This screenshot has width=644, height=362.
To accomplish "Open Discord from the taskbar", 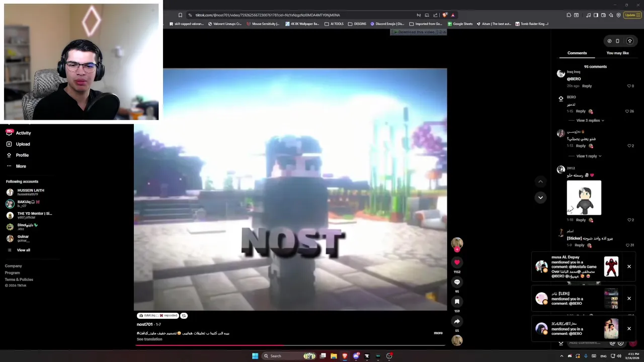I will tap(356, 356).
